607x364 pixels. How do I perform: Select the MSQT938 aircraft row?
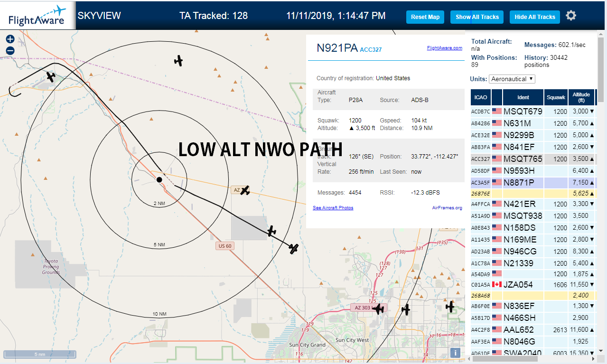533,216
